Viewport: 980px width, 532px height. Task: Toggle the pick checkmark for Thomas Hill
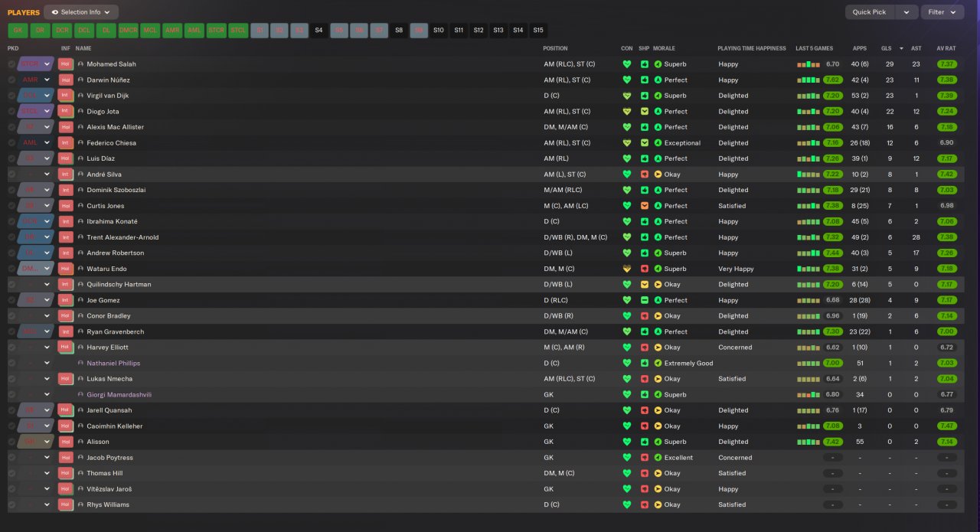point(11,473)
